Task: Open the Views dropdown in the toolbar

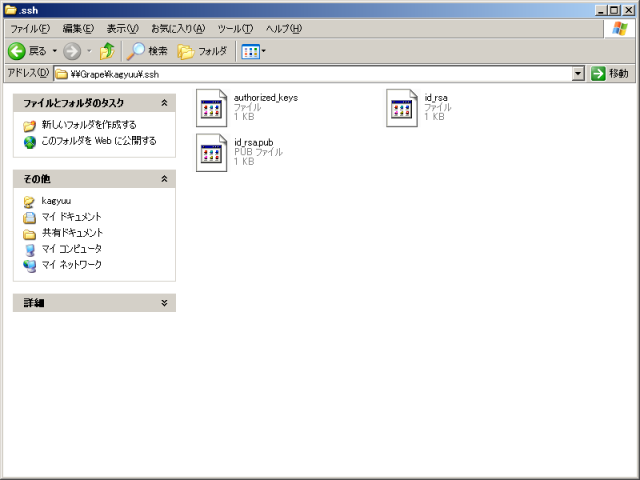Action: pos(253,51)
